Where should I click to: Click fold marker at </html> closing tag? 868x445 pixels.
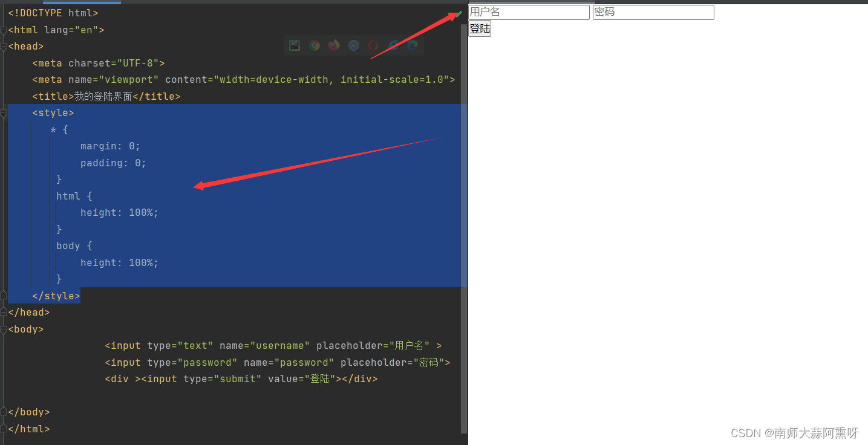click(x=4, y=429)
